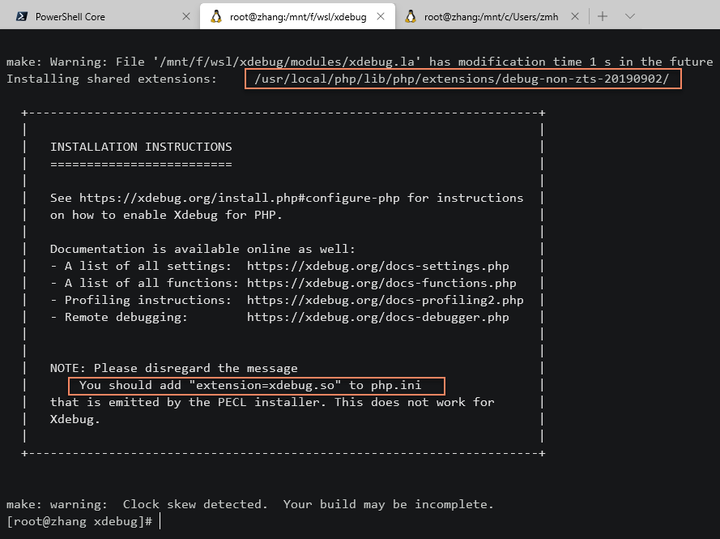Open the docs-debugger.php URL
720x539 pixels.
[378, 317]
